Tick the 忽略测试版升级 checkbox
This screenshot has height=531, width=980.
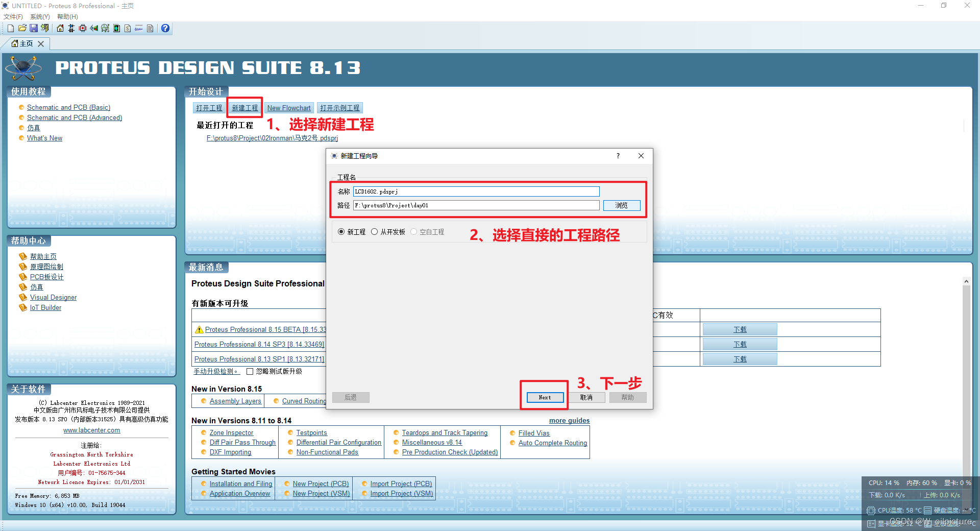(250, 372)
